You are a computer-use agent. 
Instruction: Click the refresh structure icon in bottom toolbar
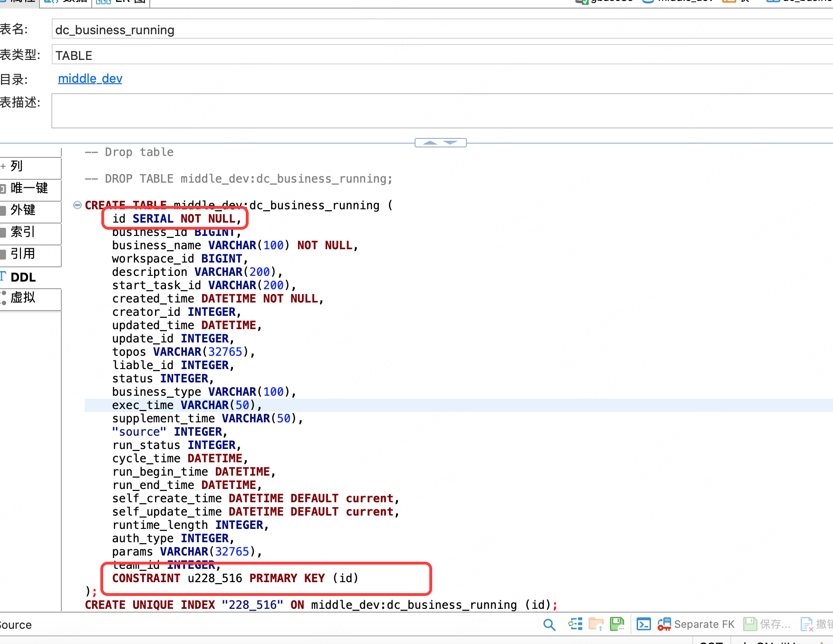[575, 624]
